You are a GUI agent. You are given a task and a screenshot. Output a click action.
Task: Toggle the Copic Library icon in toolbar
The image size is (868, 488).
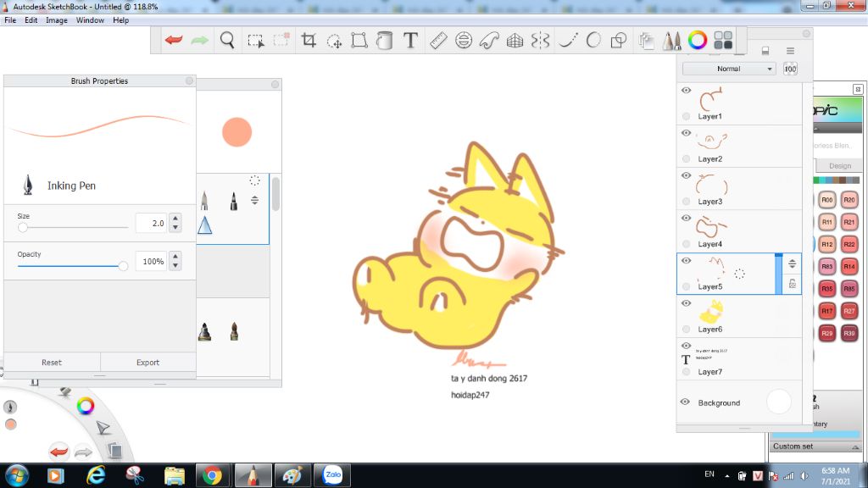[723, 40]
